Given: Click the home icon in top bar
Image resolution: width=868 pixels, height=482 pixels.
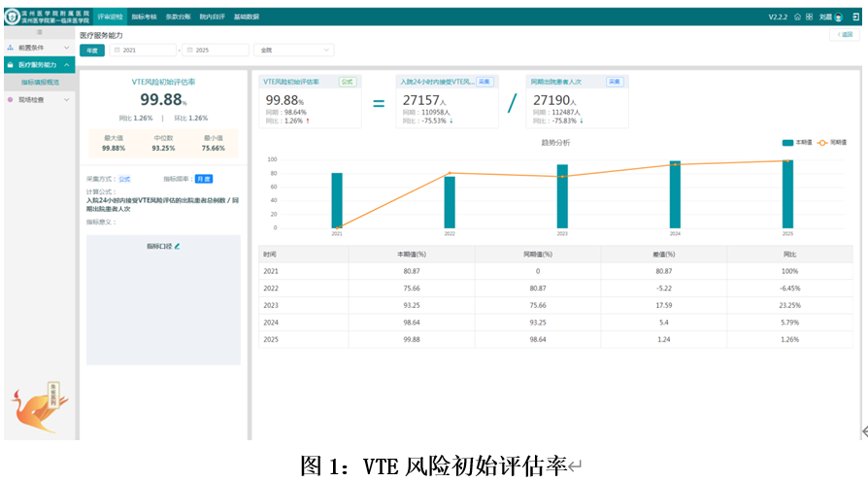Looking at the screenshot, I should (x=797, y=17).
